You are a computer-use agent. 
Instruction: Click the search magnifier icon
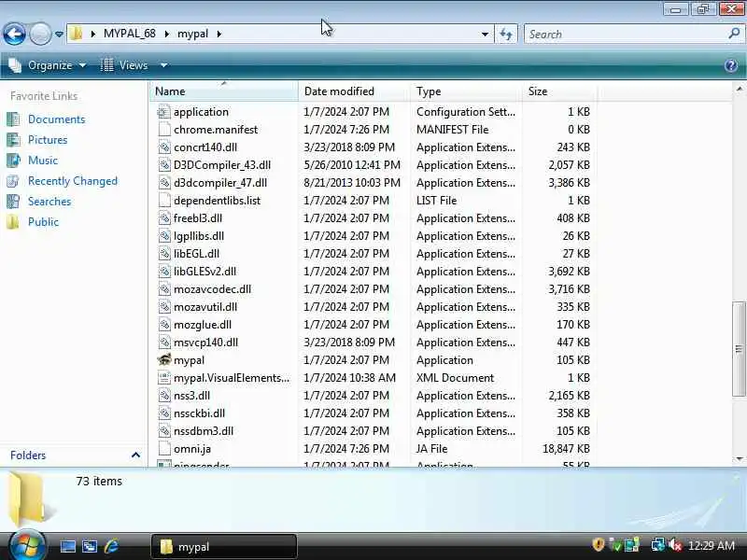734,34
